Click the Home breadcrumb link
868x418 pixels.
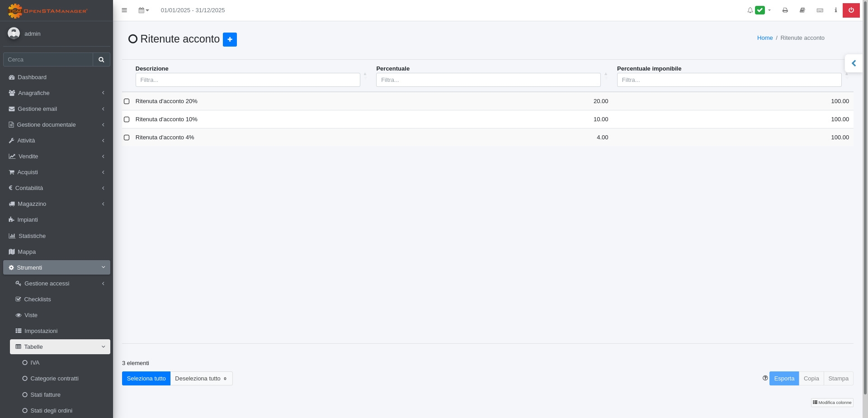click(764, 38)
